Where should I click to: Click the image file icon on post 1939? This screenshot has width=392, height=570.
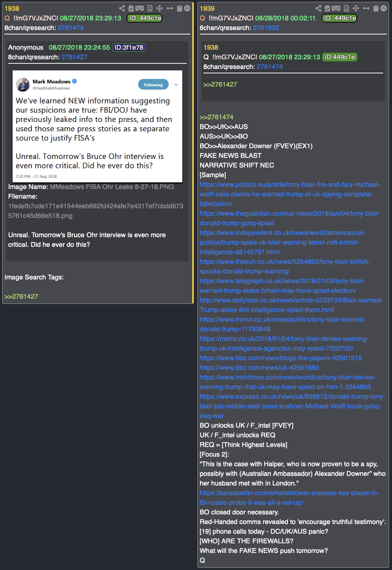[346, 8]
